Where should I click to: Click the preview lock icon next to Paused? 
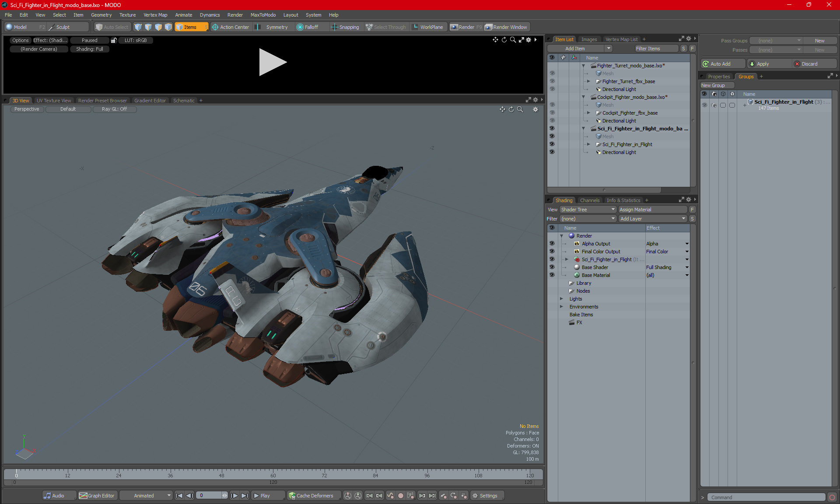pos(114,40)
